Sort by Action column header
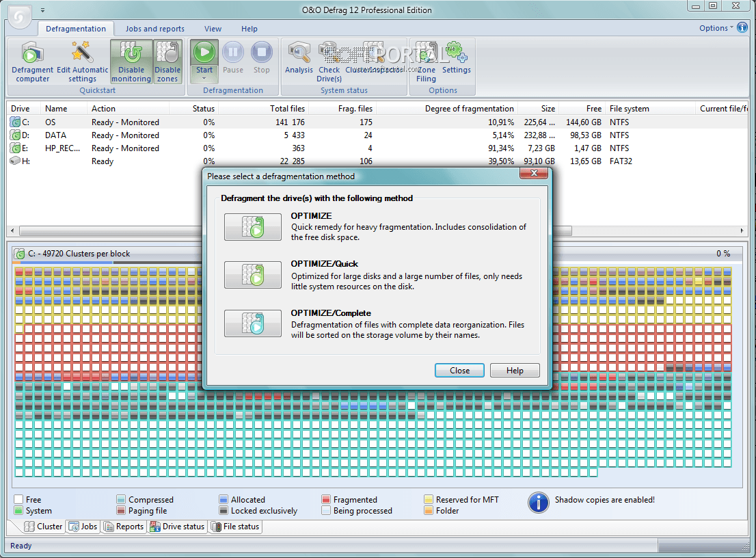756x558 pixels. click(129, 109)
